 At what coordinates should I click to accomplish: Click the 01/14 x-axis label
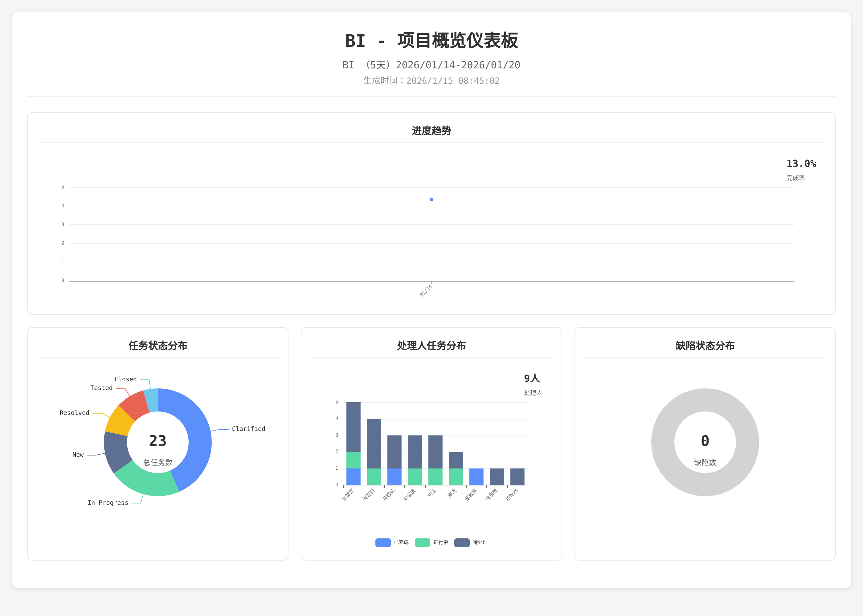pos(426,290)
